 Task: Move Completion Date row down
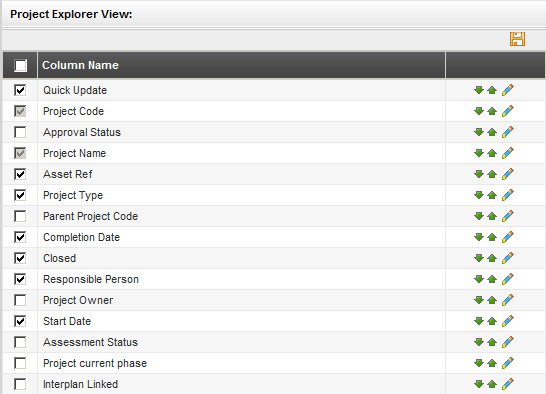[479, 237]
